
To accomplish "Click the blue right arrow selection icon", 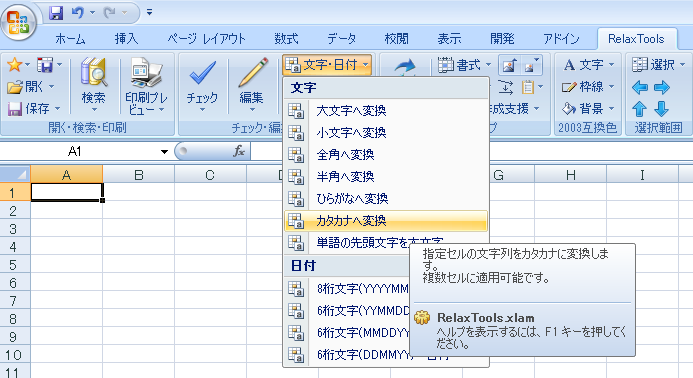I will 662,87.
